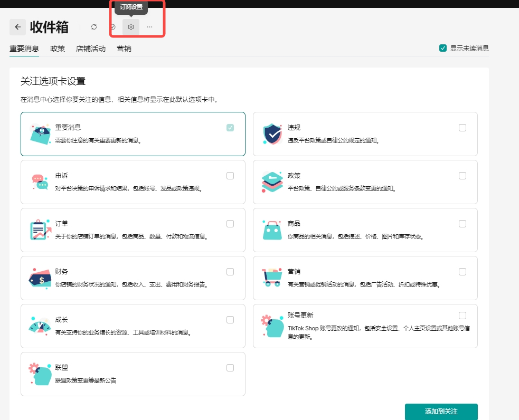Open 订阅设置 gear icon
This screenshot has width=519, height=420.
click(x=131, y=27)
